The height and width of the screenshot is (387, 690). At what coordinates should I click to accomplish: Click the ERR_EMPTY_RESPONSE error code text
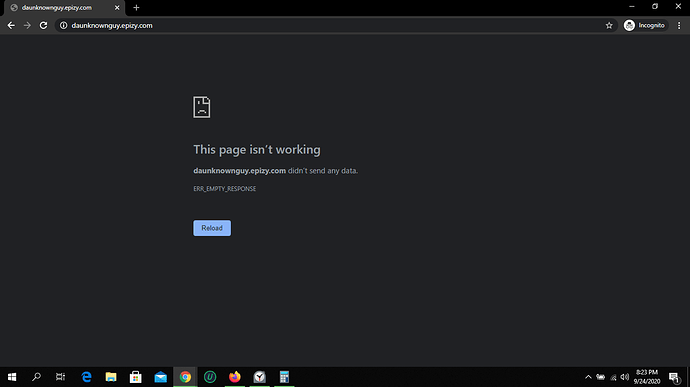pyautogui.click(x=224, y=188)
